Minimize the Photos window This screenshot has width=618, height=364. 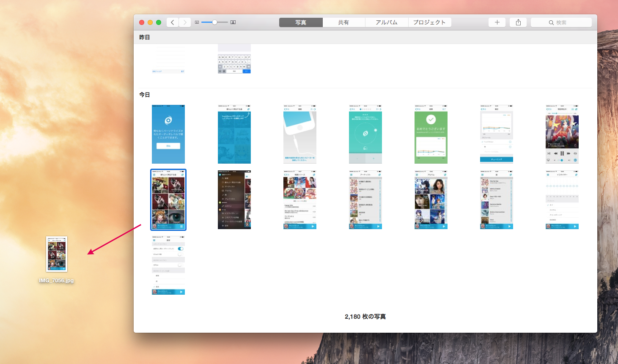tap(150, 22)
